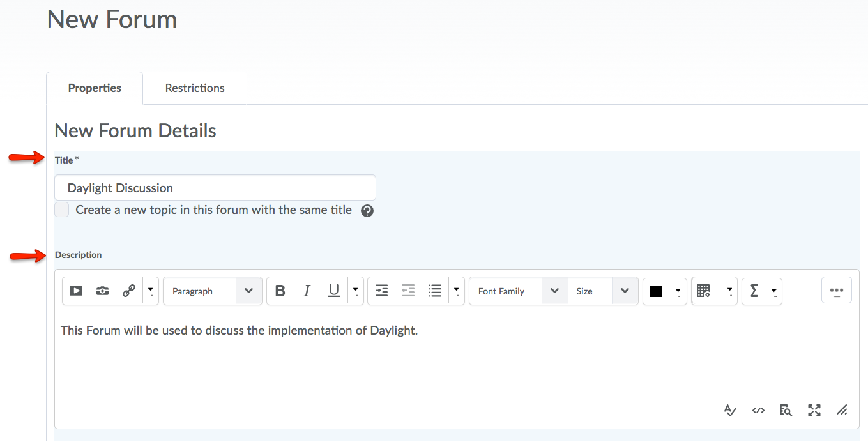Image resolution: width=868 pixels, height=442 pixels.
Task: Click the Equation sigma icon
Action: pos(754,291)
